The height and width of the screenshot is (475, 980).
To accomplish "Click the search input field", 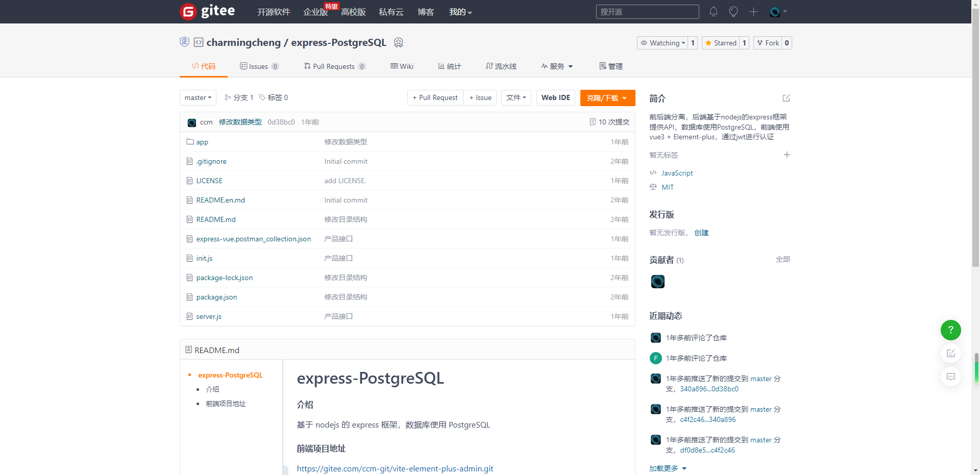I will 647,12.
